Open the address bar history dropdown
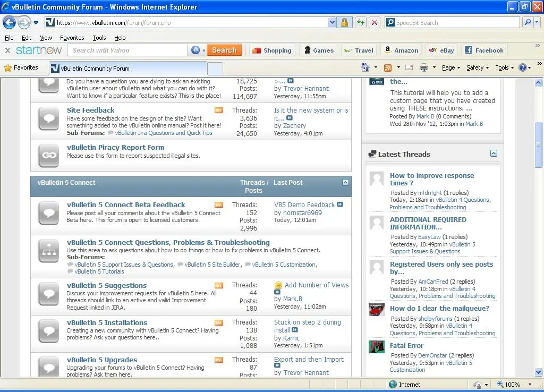544x392 pixels. 332,23
